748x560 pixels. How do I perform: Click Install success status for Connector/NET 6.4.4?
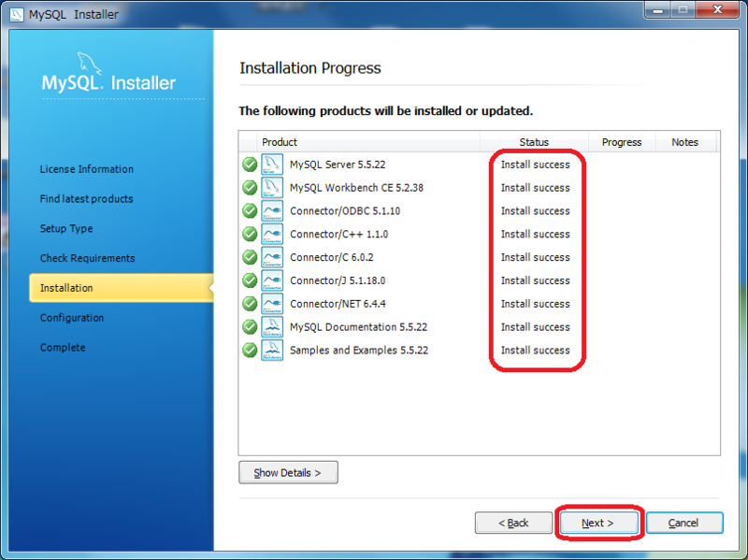(x=535, y=304)
